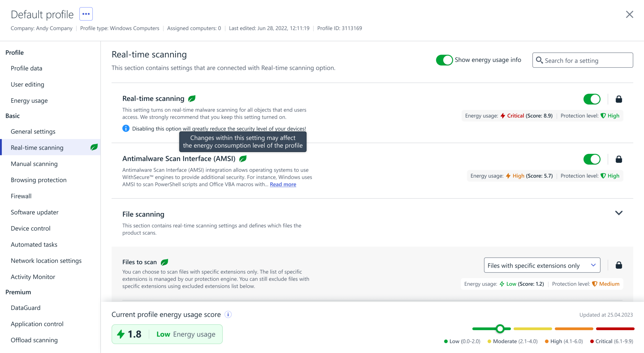Image resolution: width=644 pixels, height=353 pixels.
Task: Click the green leaf icon next to AMSI heading
Action: (x=243, y=159)
